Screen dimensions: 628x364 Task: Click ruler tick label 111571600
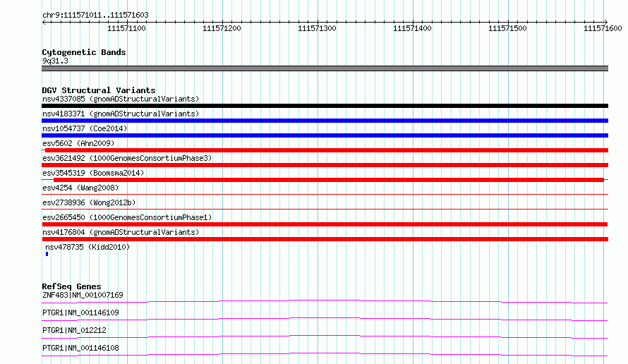(603, 28)
